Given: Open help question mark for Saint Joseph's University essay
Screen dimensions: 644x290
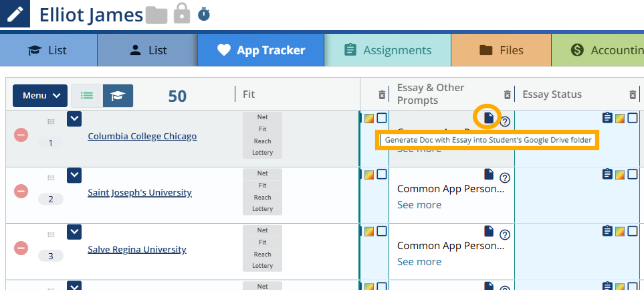Looking at the screenshot, I should pos(505,177).
